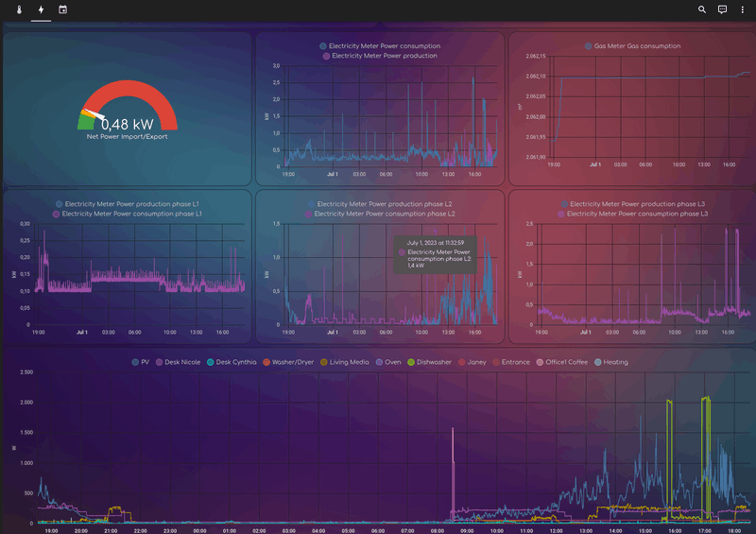Toggle Power production phase L1 legend

128,204
